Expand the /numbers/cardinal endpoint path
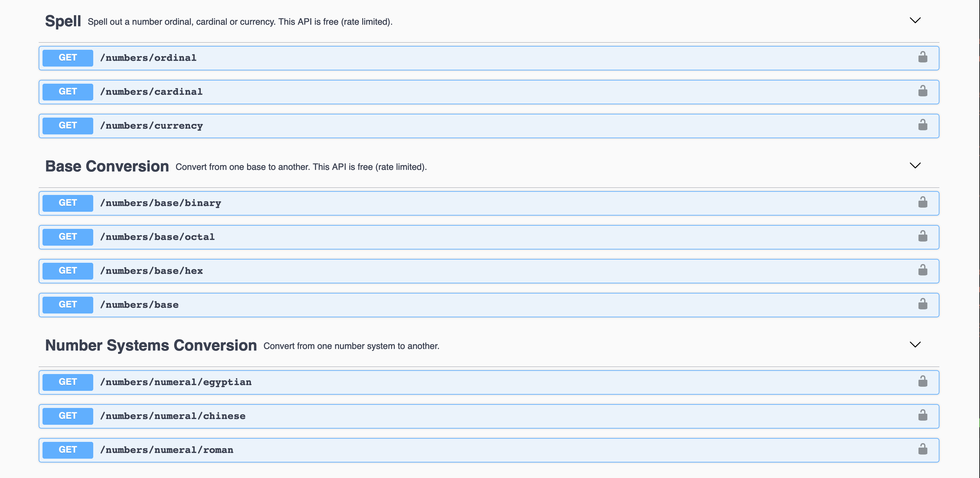 tap(151, 92)
